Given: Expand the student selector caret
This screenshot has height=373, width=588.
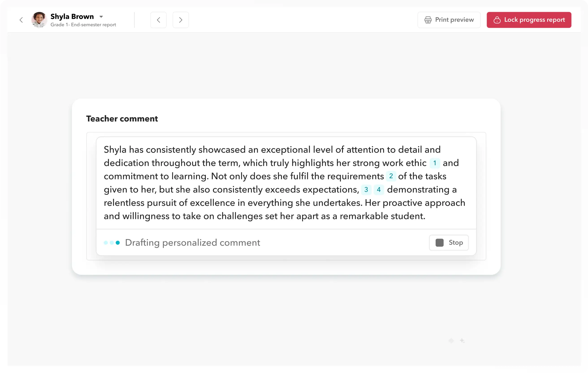Looking at the screenshot, I should pyautogui.click(x=101, y=17).
